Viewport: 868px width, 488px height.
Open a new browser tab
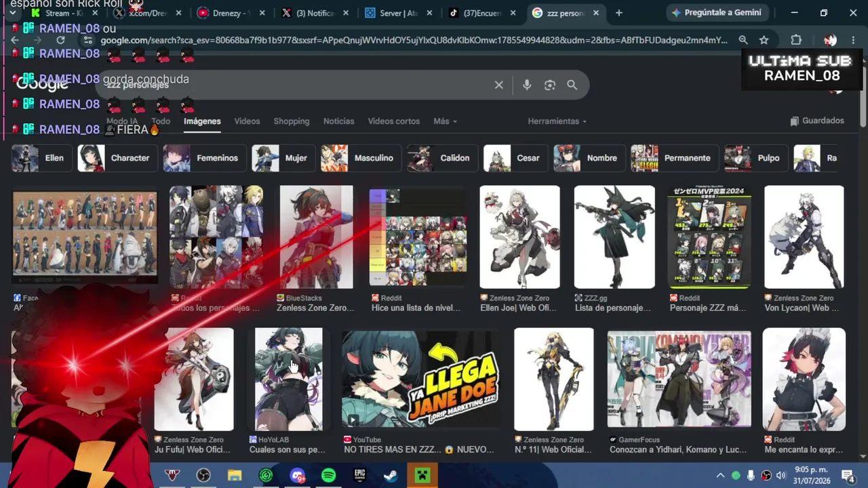618,13
